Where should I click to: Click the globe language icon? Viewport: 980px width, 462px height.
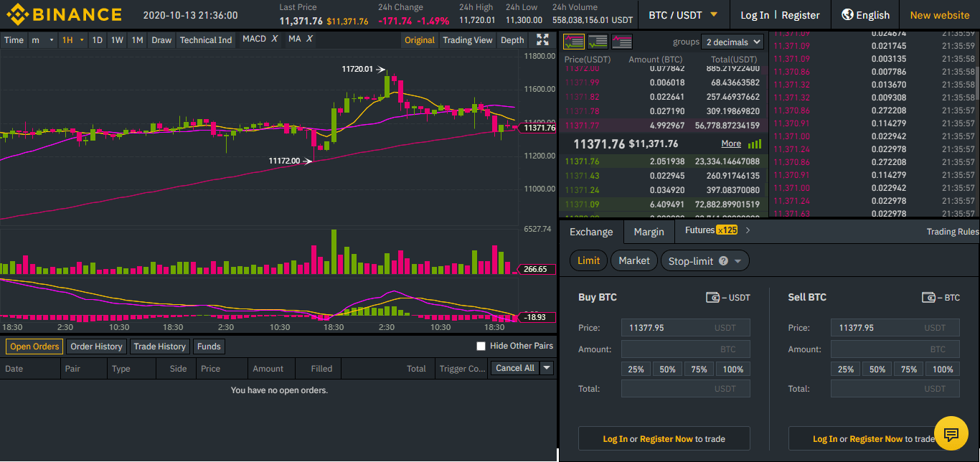[847, 14]
